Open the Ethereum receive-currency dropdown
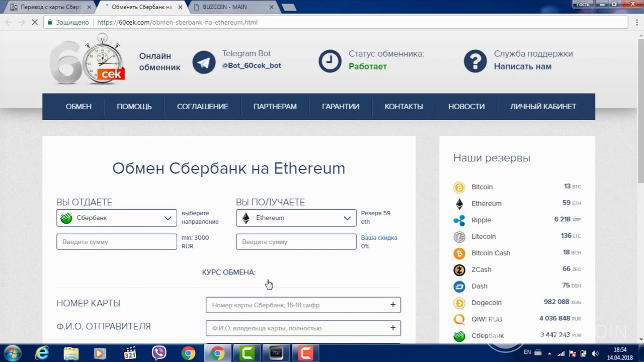644x362 pixels. 296,218
